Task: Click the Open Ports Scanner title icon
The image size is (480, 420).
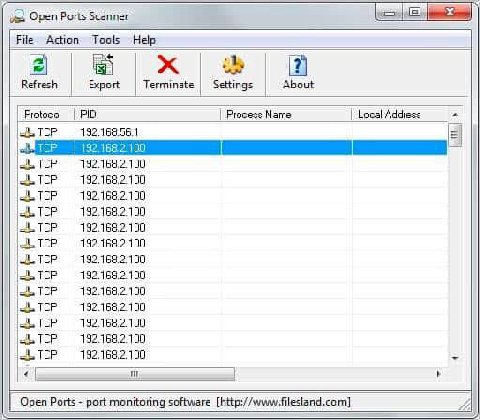Action: tap(17, 16)
